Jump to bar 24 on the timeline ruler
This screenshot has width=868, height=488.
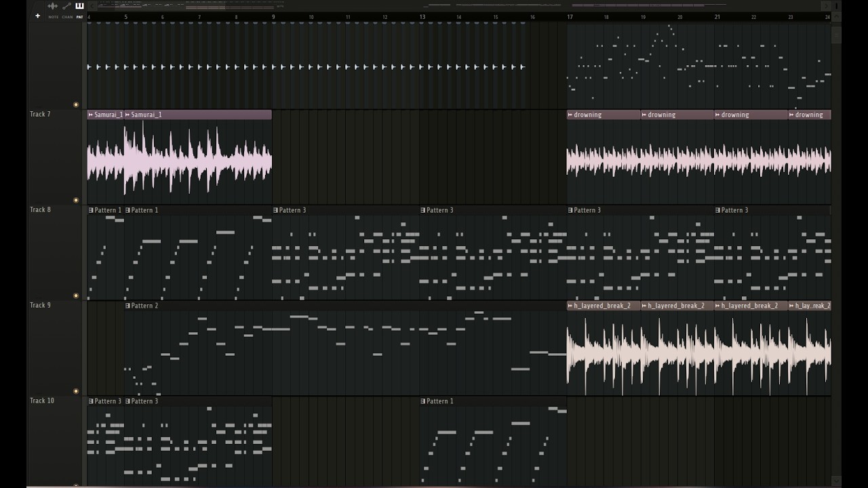828,17
